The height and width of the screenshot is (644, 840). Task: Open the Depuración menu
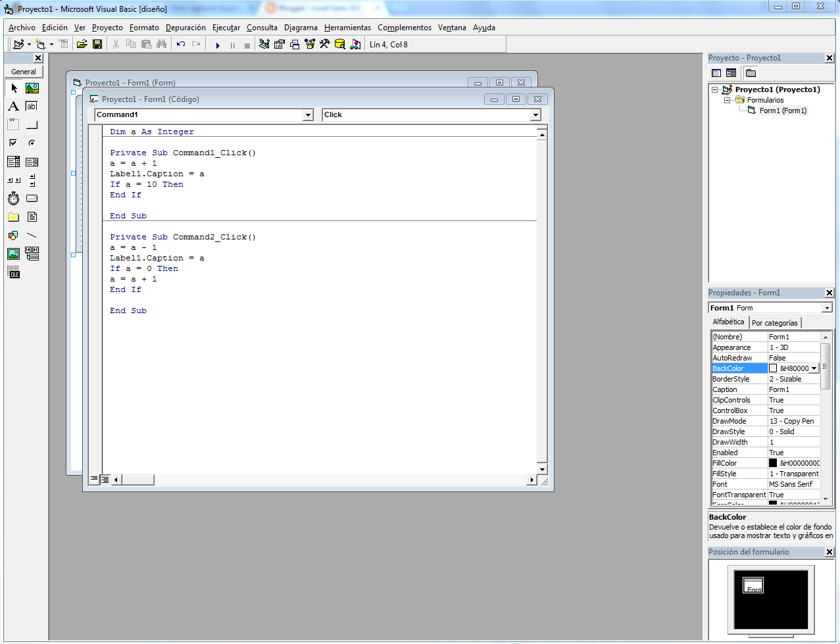pos(185,28)
